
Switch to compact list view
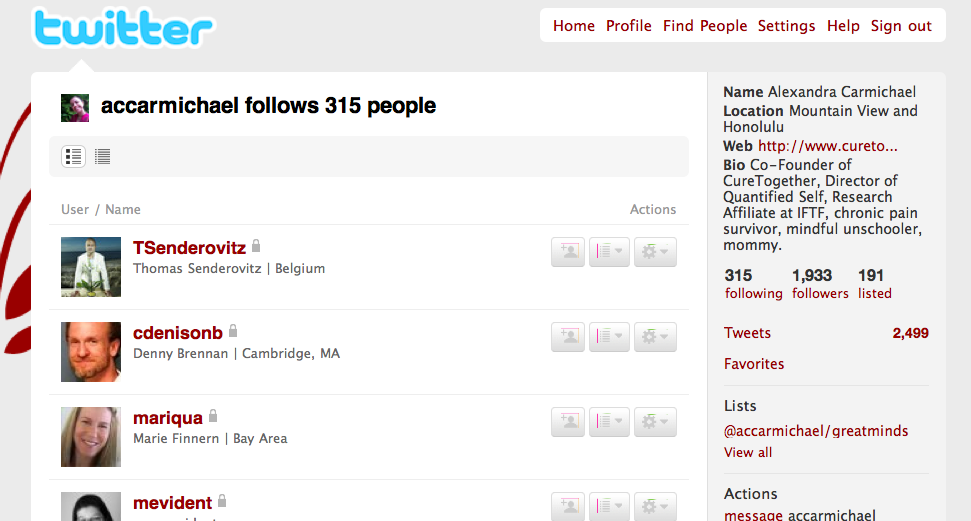coord(103,156)
